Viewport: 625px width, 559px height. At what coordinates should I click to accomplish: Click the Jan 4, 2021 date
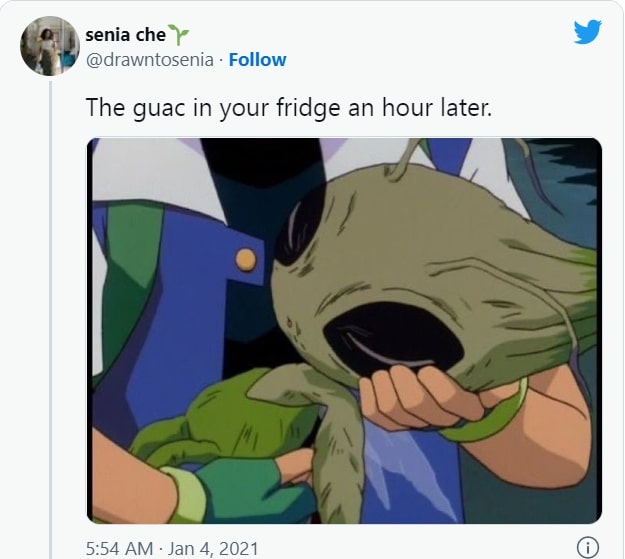tap(213, 548)
